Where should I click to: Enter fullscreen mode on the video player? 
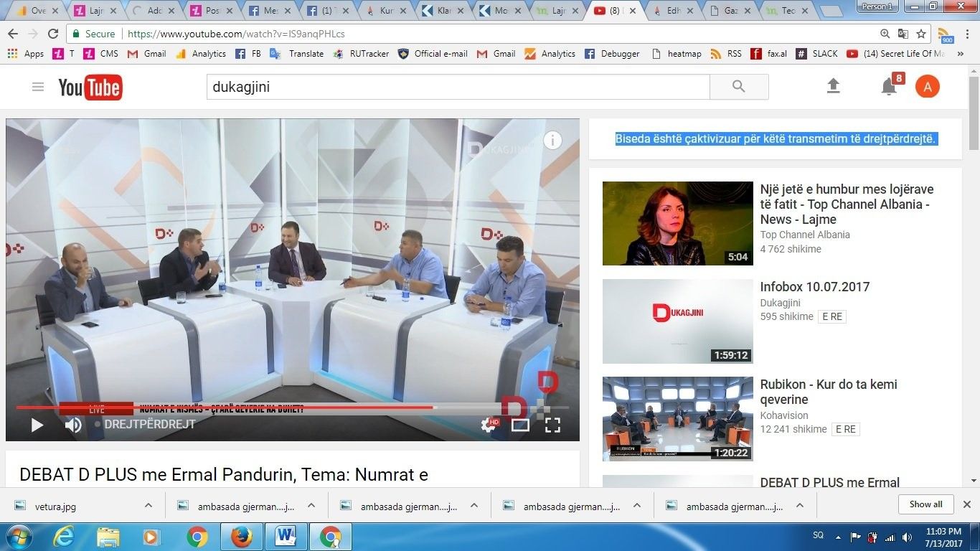[x=552, y=425]
